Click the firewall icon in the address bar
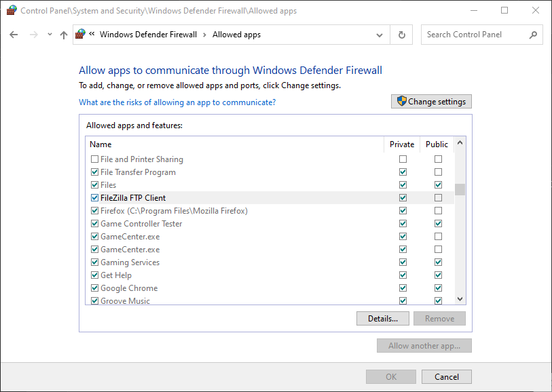Image resolution: width=552 pixels, height=392 pixels. pos(80,34)
